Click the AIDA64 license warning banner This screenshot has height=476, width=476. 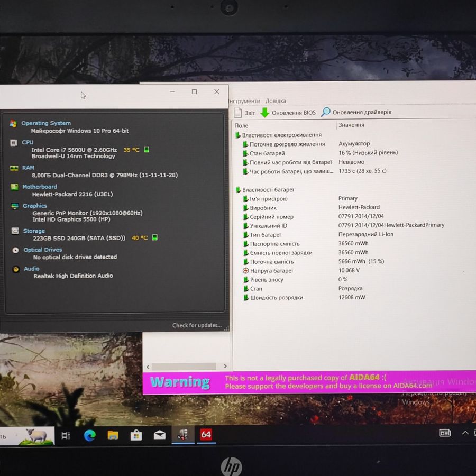coord(309,382)
